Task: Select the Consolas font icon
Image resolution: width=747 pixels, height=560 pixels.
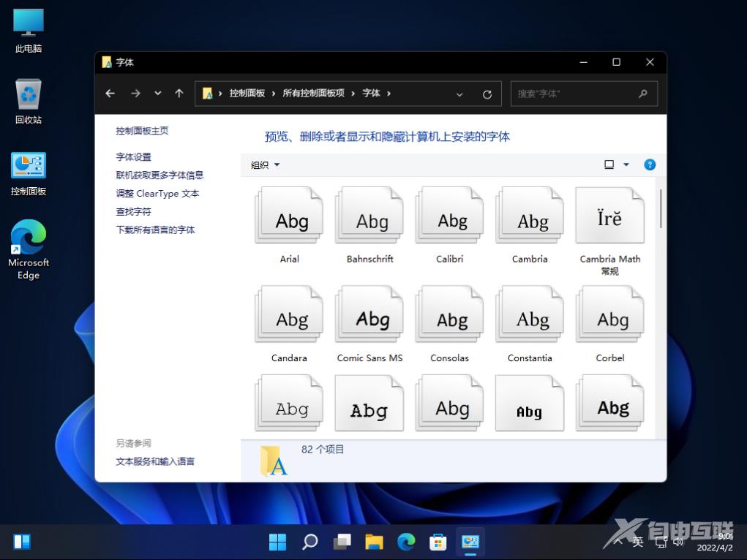Action: tap(449, 314)
